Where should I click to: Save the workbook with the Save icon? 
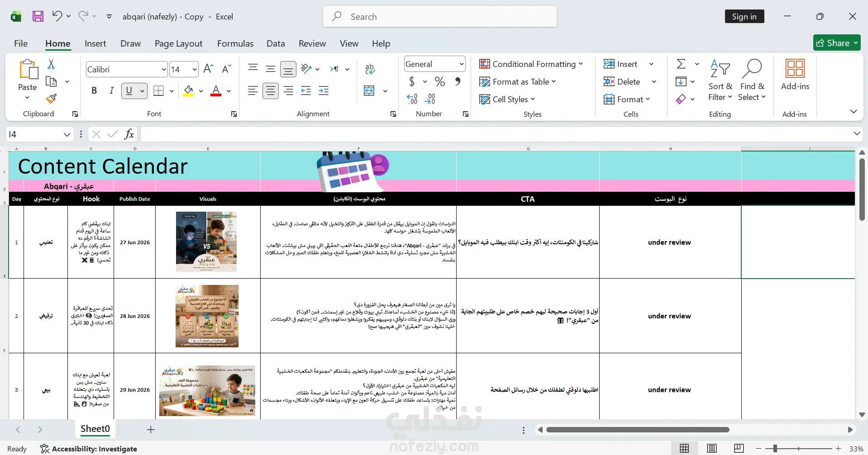(38, 16)
